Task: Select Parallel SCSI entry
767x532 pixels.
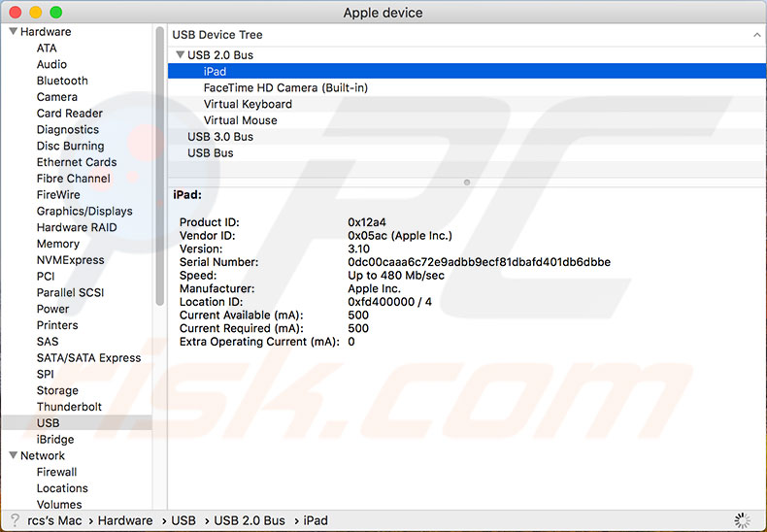Action: [x=71, y=292]
